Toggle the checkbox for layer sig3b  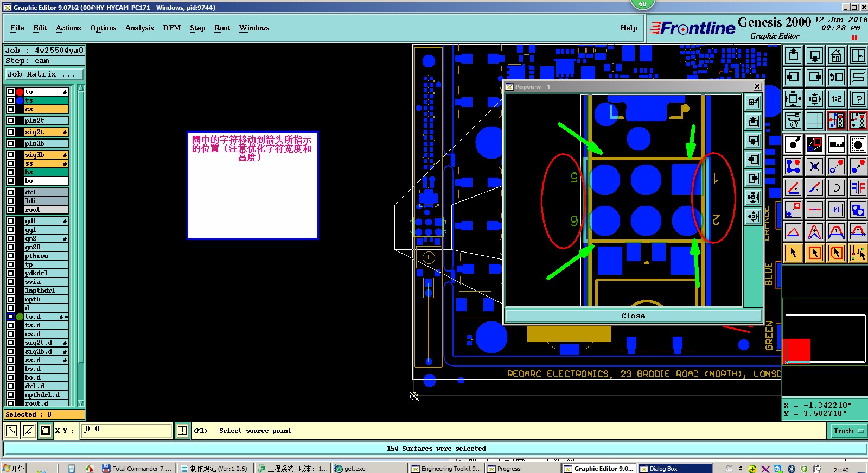click(11, 155)
